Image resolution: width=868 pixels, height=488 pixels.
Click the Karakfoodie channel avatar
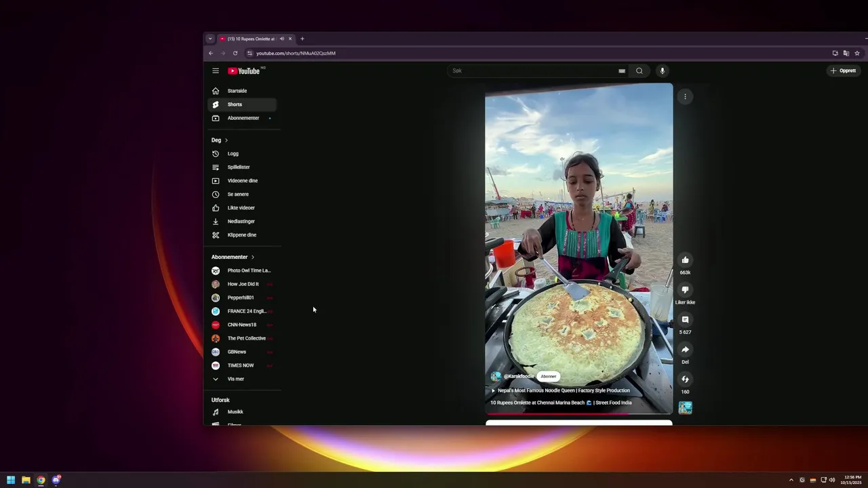click(496, 376)
